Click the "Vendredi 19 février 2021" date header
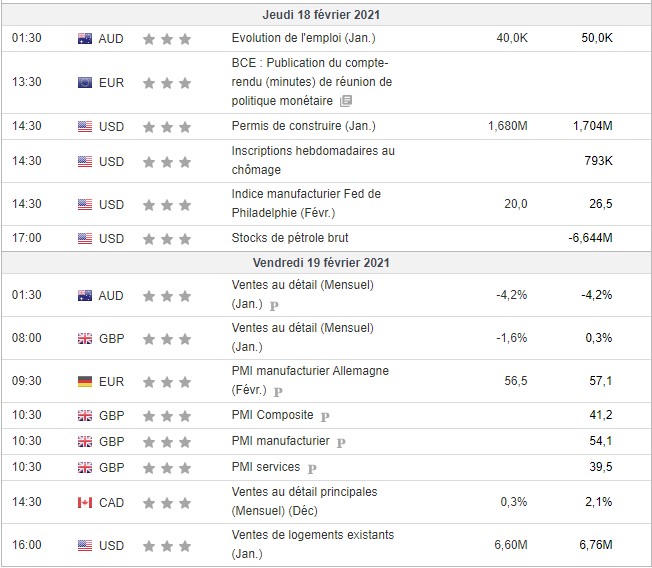This screenshot has height=568, width=652. pyautogui.click(x=325, y=263)
